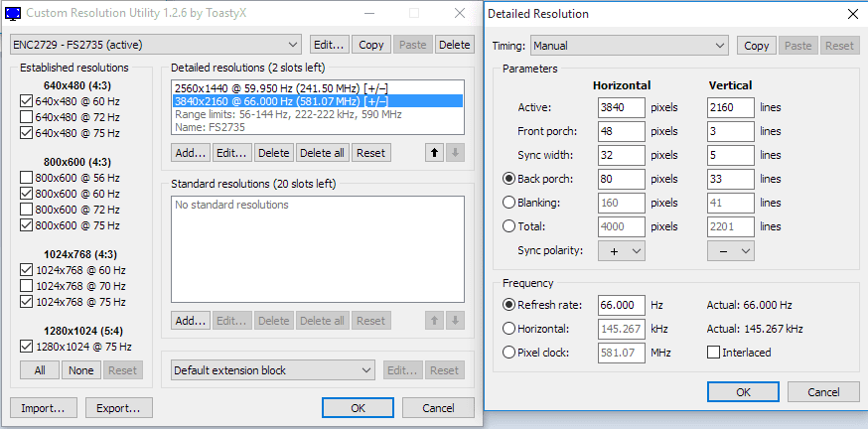Click the Export... button
This screenshot has height=429, width=868.
(x=118, y=408)
